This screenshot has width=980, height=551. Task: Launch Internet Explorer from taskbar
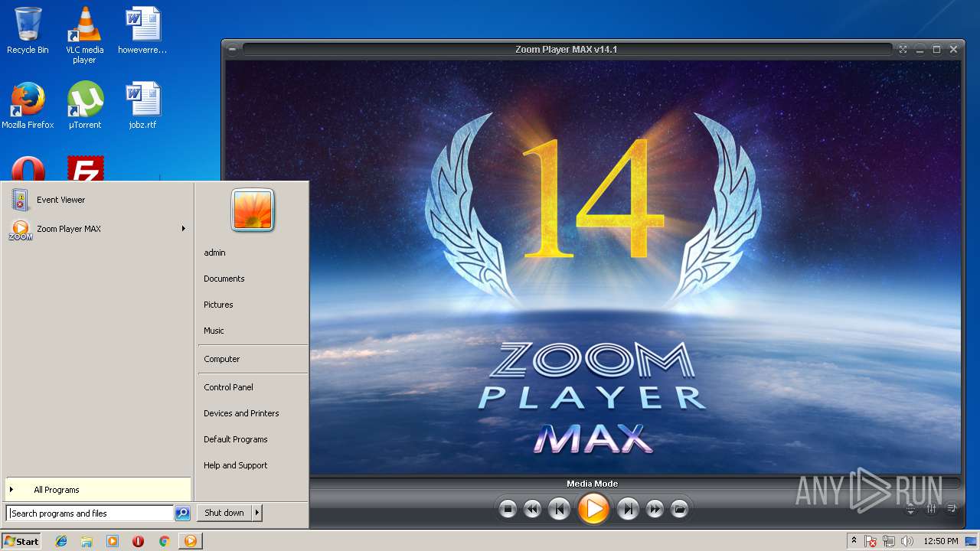61,541
